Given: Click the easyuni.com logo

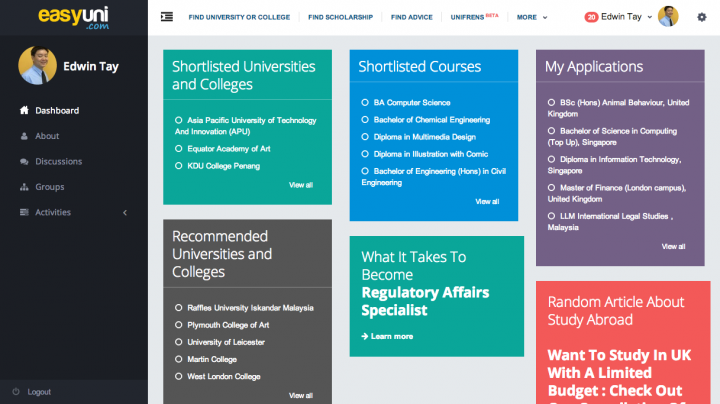Looking at the screenshot, I should (74, 17).
